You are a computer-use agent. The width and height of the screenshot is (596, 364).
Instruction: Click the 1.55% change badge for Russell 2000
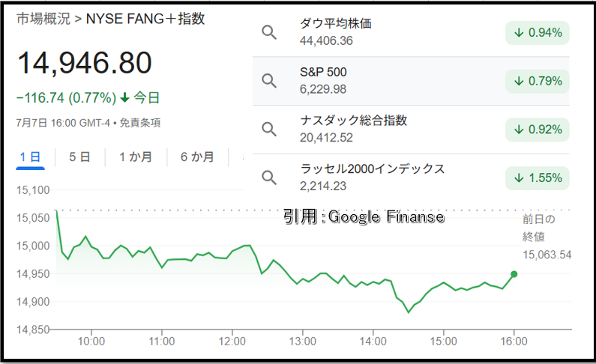tap(537, 178)
